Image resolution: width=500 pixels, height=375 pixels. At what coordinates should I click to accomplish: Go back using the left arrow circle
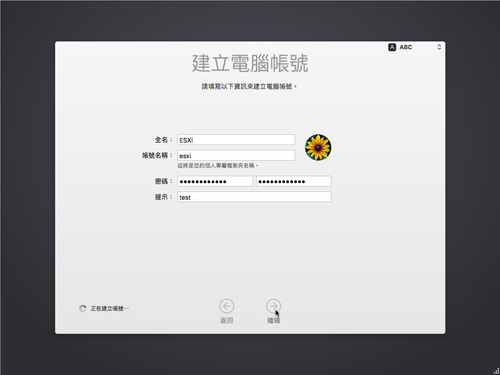(227, 306)
